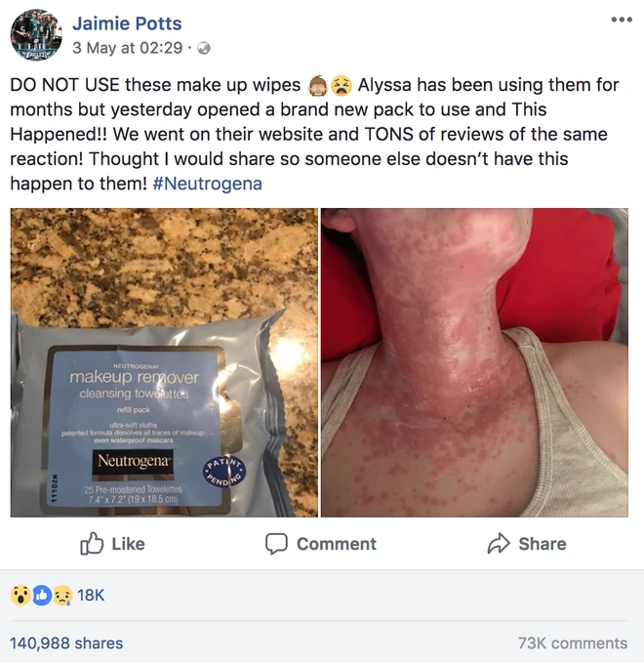Open the #Neutrogena hashtag
644x663 pixels.
pos(207,184)
